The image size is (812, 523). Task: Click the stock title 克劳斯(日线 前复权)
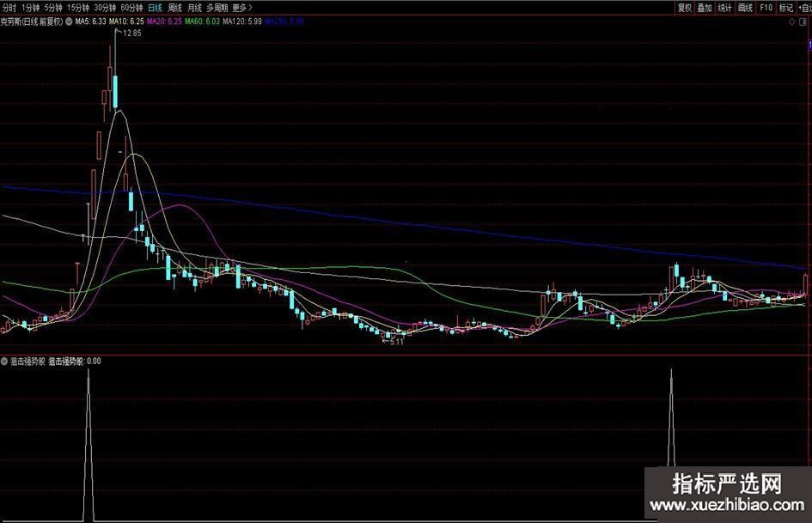tap(32, 21)
